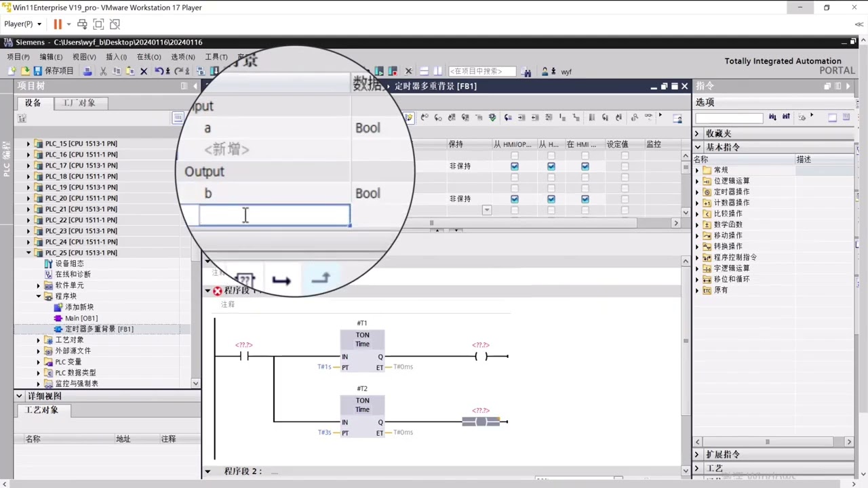Viewport: 868px width, 488px height.
Task: Select the TON timer block #T2
Action: coord(362,415)
